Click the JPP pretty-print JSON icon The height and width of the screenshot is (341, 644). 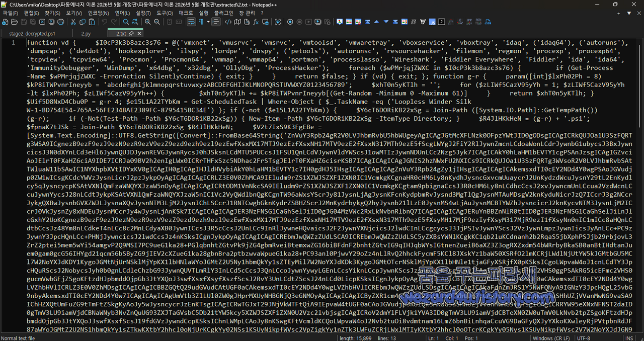[x=469, y=22]
